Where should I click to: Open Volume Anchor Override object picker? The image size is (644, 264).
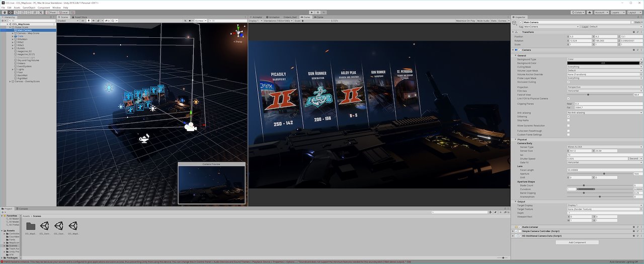pyautogui.click(x=641, y=75)
